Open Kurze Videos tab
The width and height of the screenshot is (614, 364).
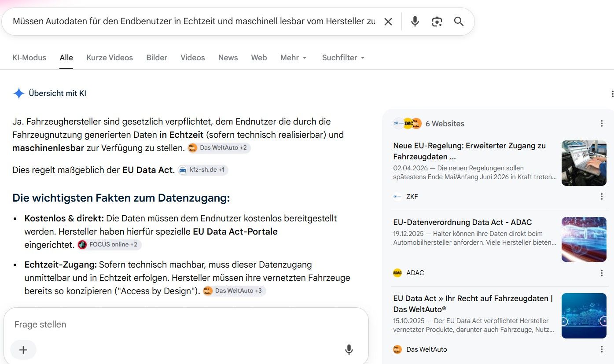[110, 58]
